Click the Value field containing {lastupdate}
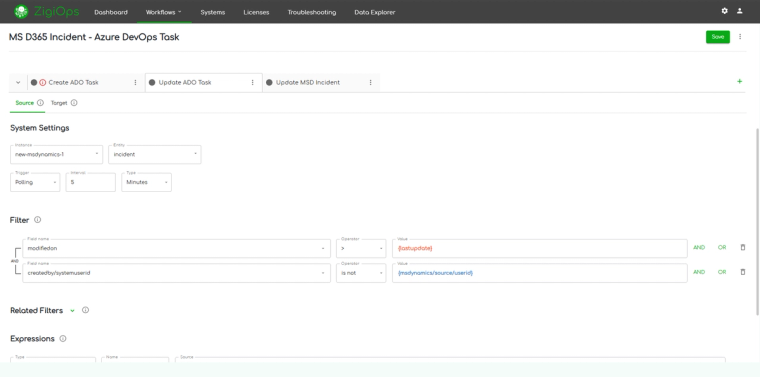The image size is (760, 377). pos(539,248)
